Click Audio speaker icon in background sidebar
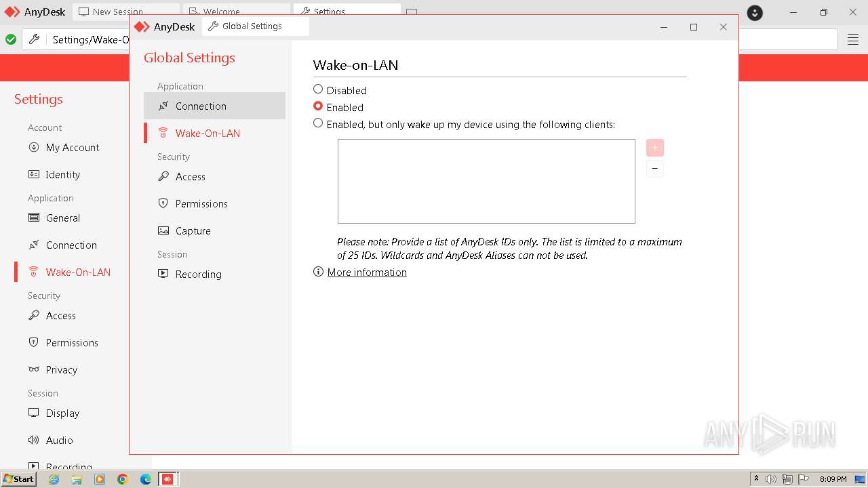Viewport: 868px width, 488px height. [x=34, y=440]
